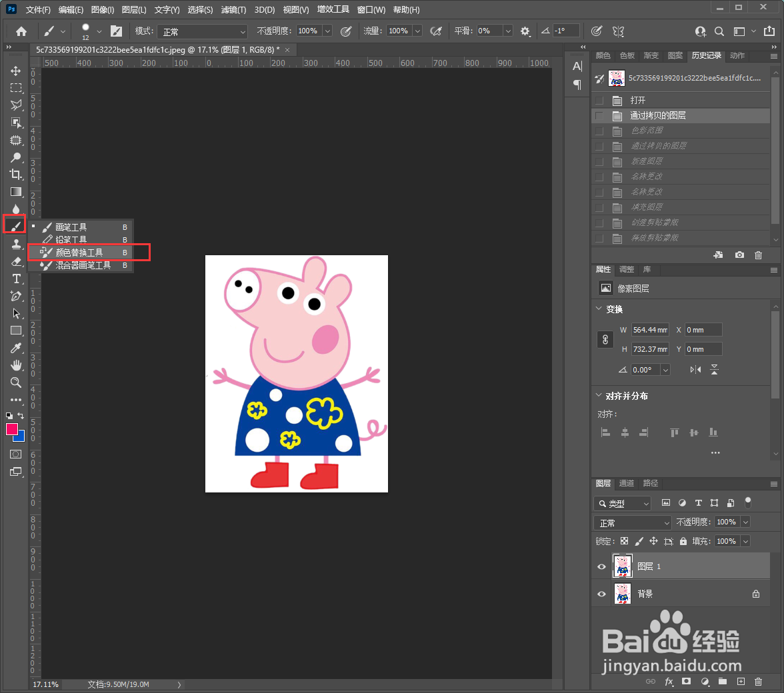
Task: Collapse the 变换 section
Action: point(599,309)
